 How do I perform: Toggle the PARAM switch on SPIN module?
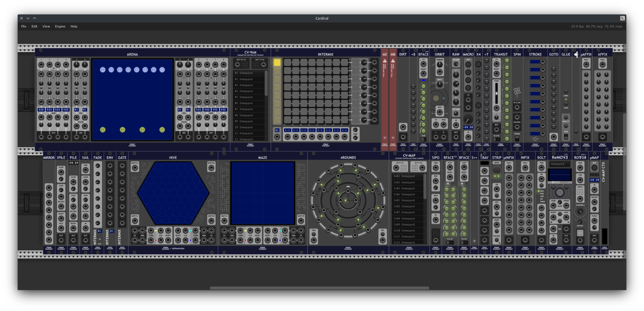tap(517, 139)
